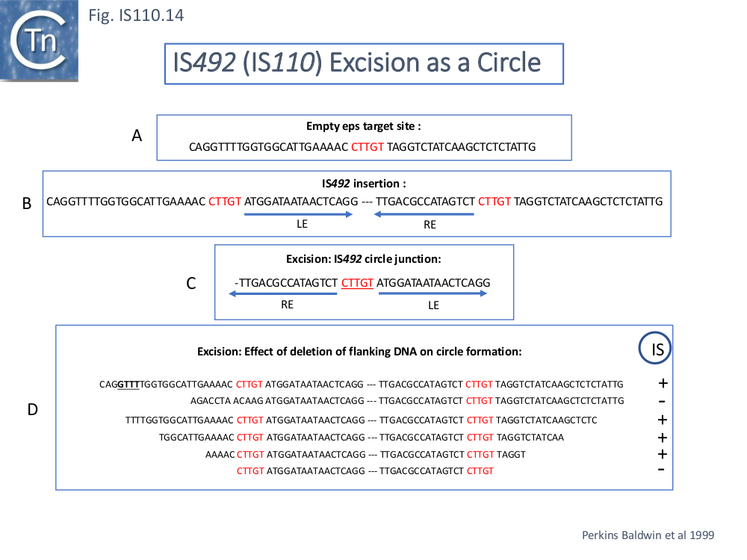The image size is (747, 560).
Task: Click the plus sign beside the TTTTGGTGGCATTGAAAAC row
Action: (662, 420)
